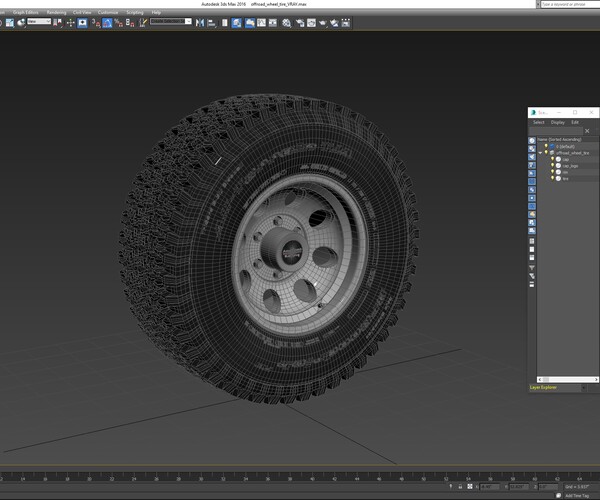
Task: Toggle the Layer Explorer toolbar icon
Action: pyautogui.click(x=236, y=23)
